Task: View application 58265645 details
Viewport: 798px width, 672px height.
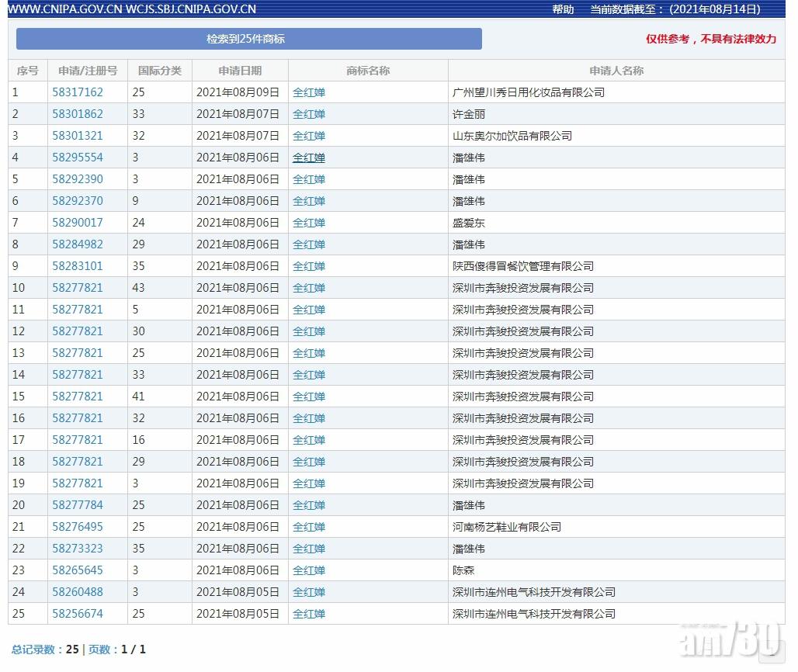Action: [x=78, y=570]
